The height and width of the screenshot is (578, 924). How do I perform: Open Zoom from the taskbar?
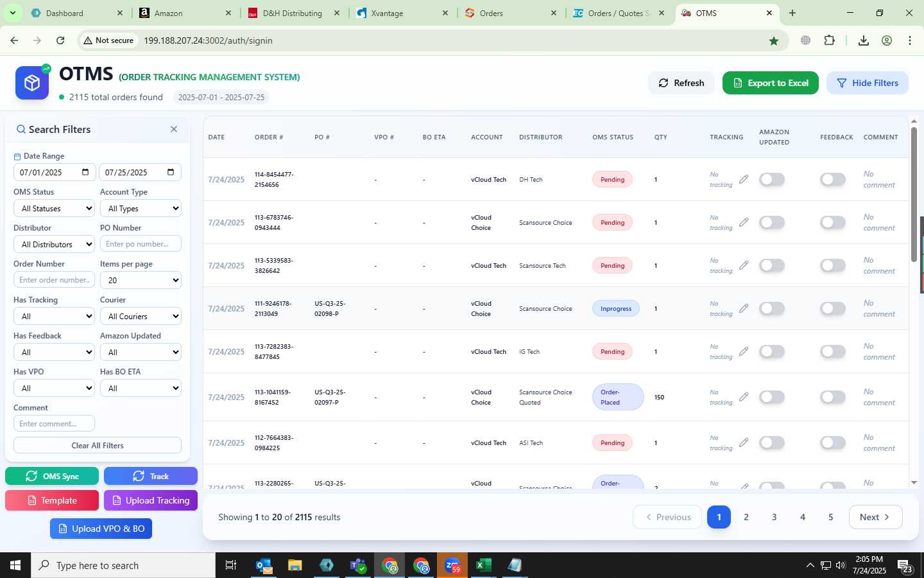(452, 565)
